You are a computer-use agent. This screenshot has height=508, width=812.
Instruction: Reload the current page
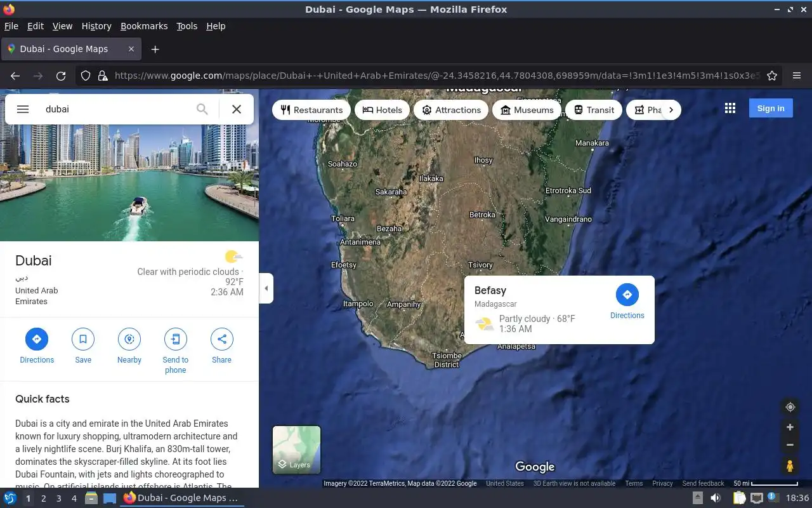point(61,76)
